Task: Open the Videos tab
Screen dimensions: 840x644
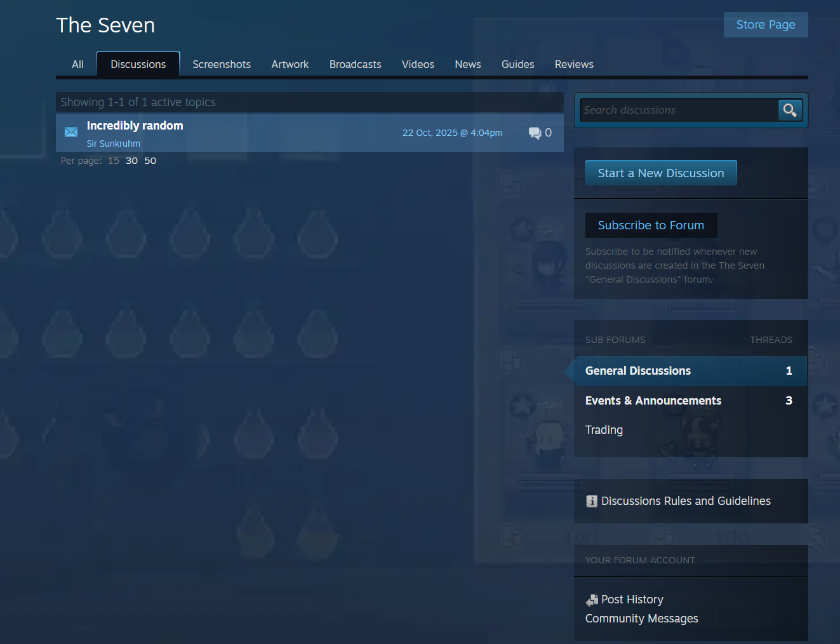Action: pos(418,64)
